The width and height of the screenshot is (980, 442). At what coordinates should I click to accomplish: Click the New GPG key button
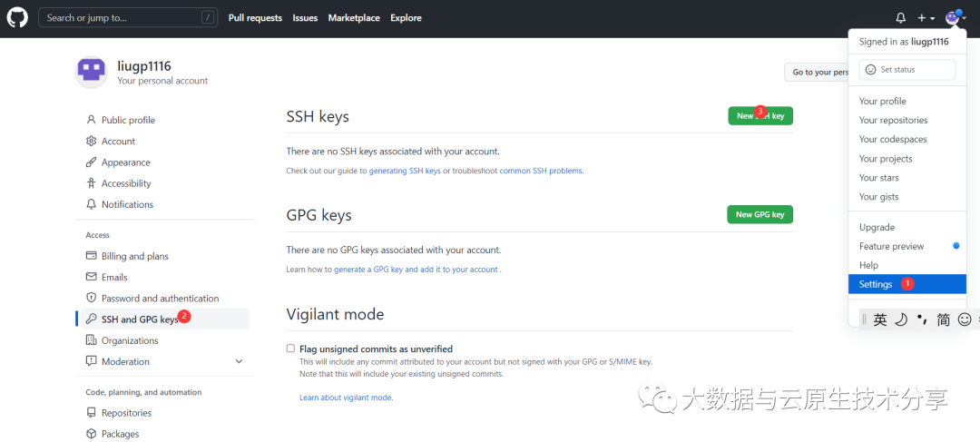pos(760,214)
